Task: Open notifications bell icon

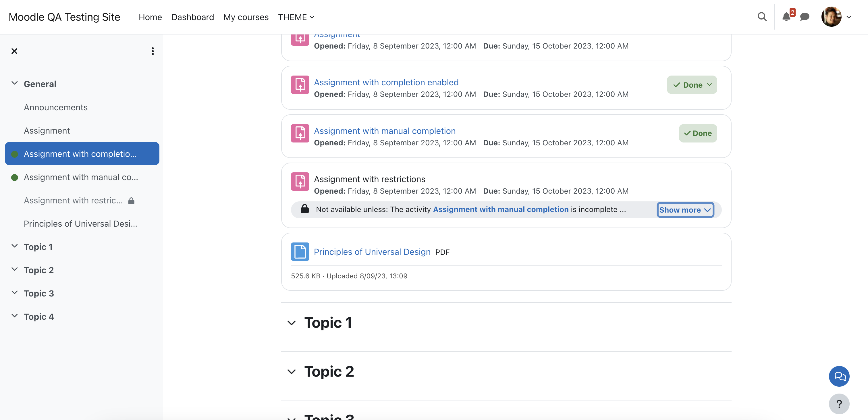Action: [786, 17]
